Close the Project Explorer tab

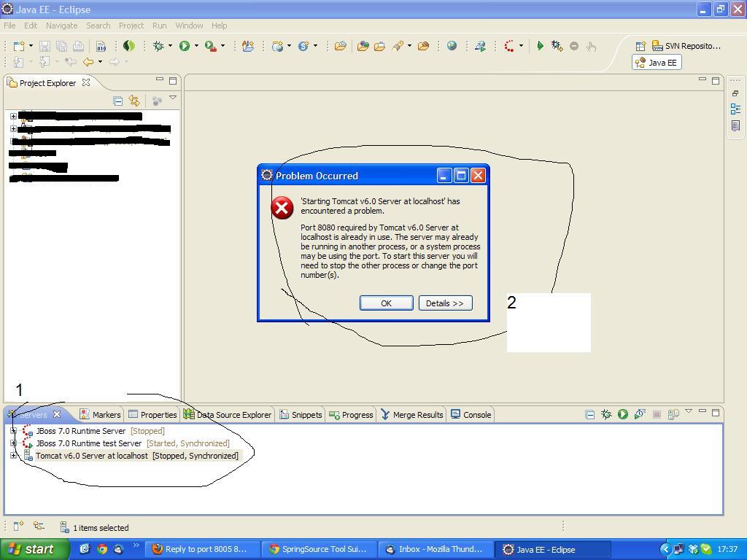tap(86, 82)
